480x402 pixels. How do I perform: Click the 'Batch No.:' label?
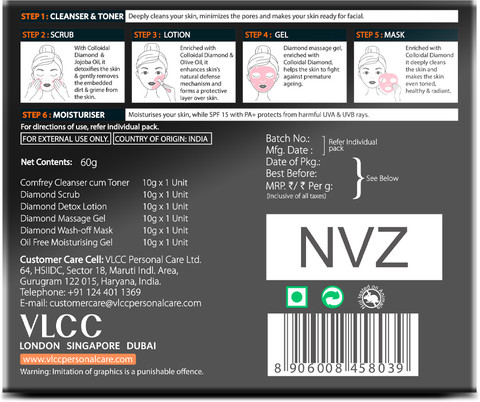point(288,138)
